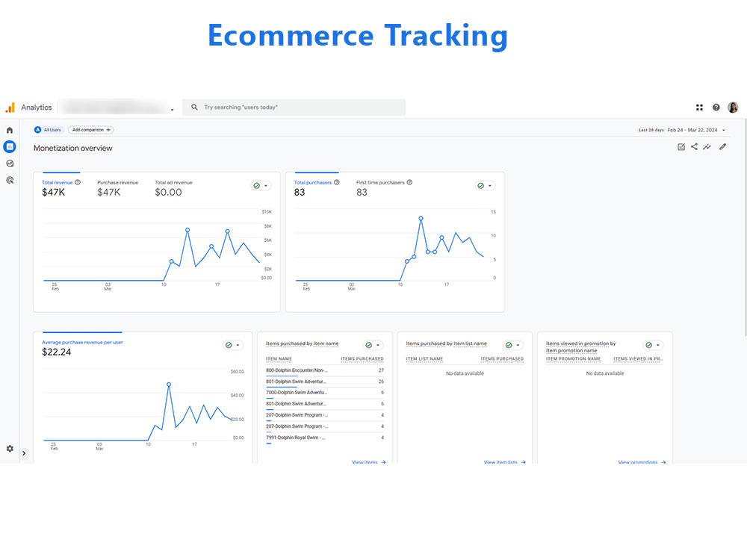This screenshot has width=747, height=560.
Task: Click Total revenue help icon
Action: point(78,182)
